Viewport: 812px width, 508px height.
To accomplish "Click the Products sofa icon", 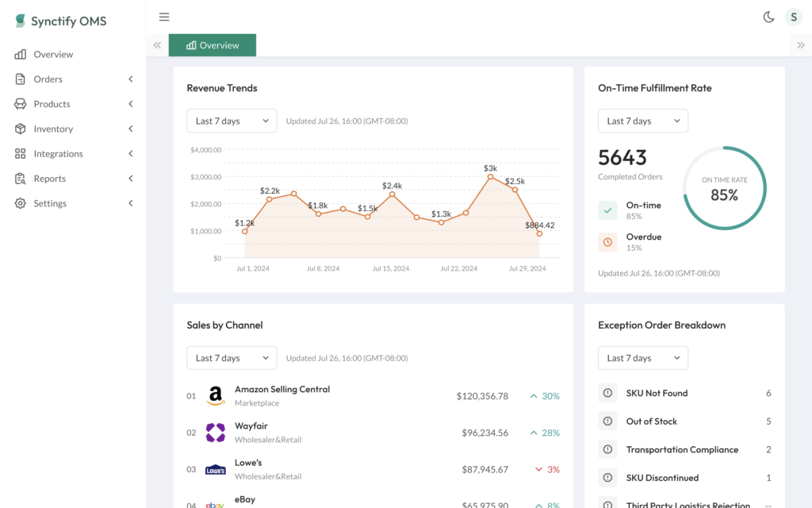I will point(20,104).
